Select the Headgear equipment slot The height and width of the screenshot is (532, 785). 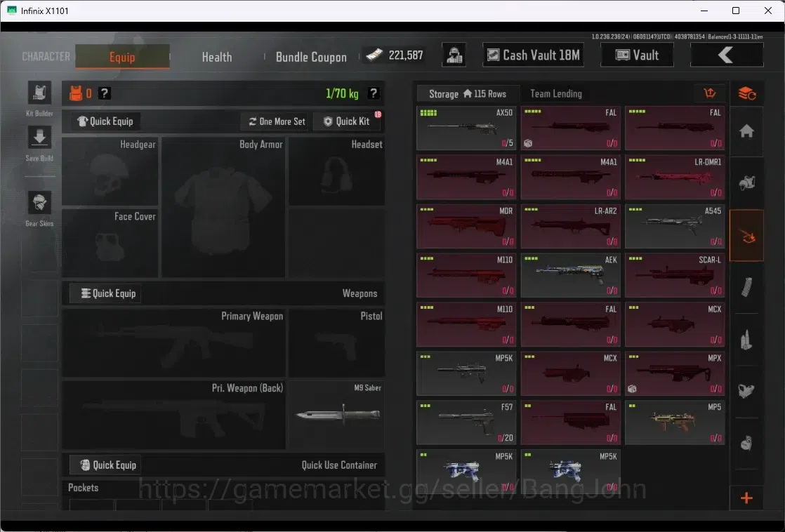tap(110, 171)
